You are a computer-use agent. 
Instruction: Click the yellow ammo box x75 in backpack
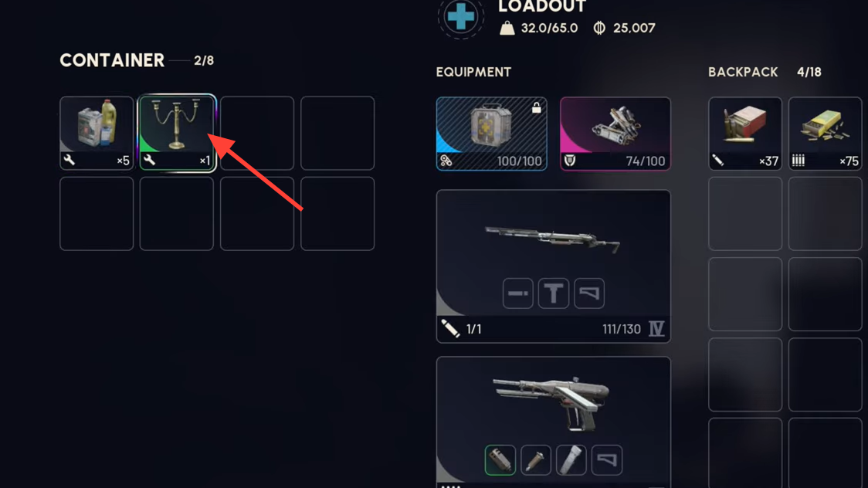[x=825, y=134]
